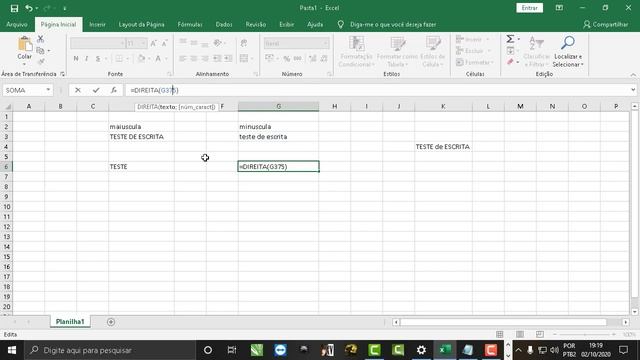Switch to Layout da Página tab
Viewport: 640px width, 360px height.
[142, 24]
